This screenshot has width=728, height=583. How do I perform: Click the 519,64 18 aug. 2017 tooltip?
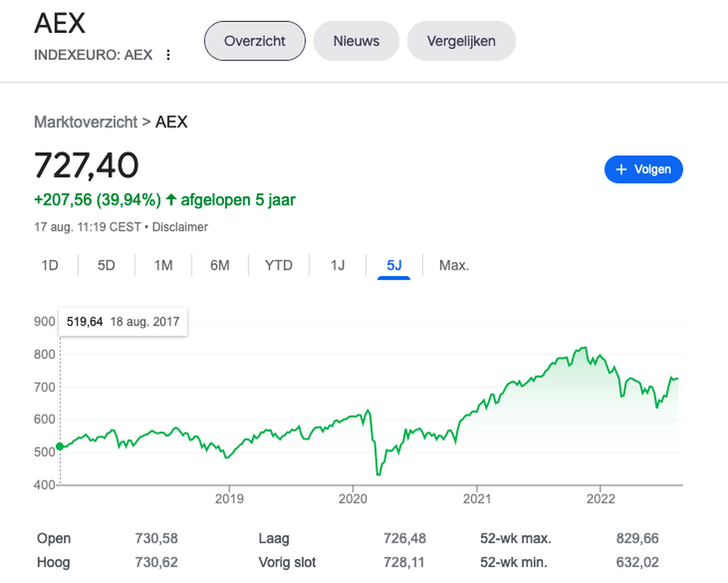click(123, 321)
